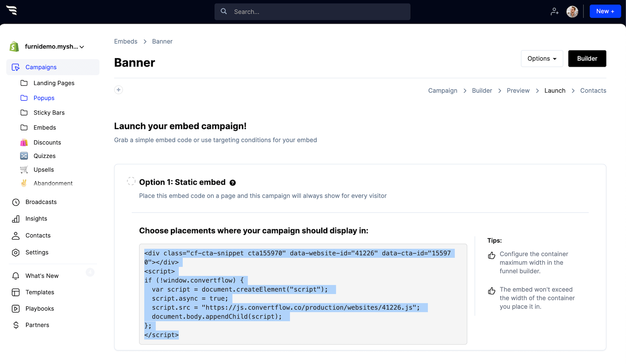Viewport: 626px width, 364px height.
Task: Open Settings
Action: coord(37,252)
